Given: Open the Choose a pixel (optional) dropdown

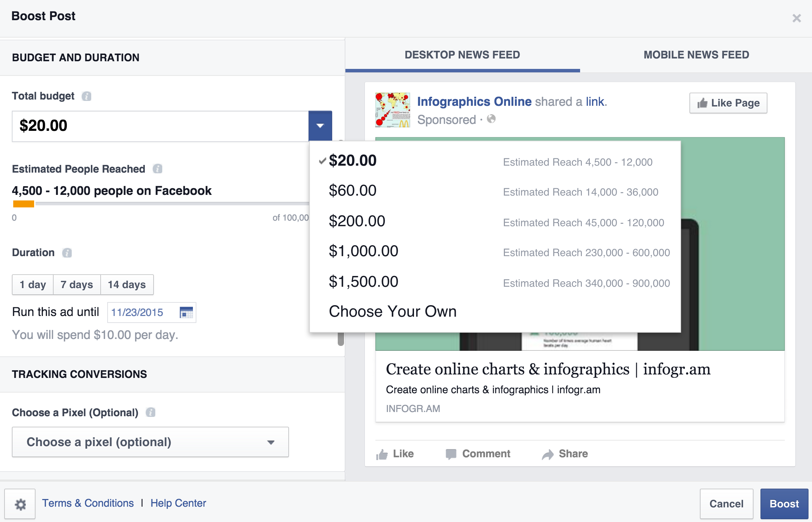Looking at the screenshot, I should pyautogui.click(x=150, y=442).
